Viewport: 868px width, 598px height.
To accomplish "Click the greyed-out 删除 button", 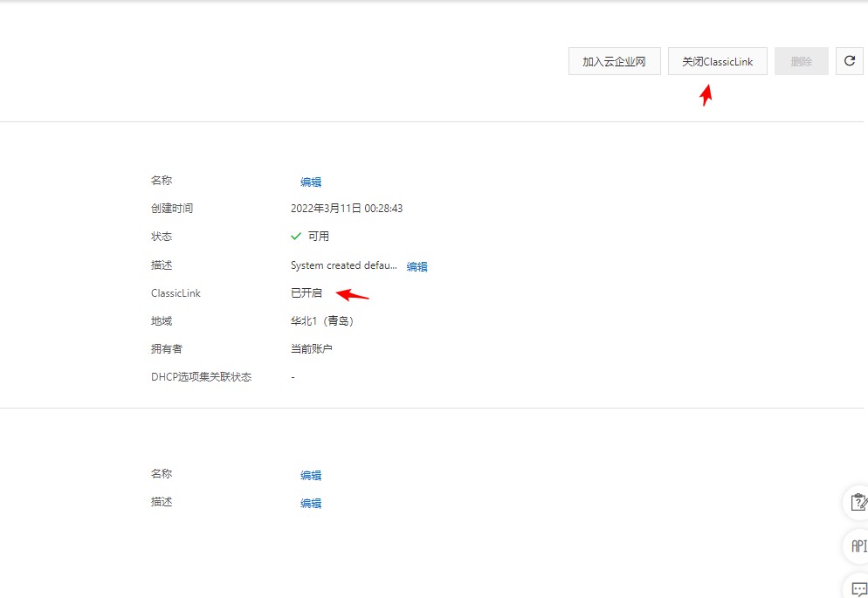I will pyautogui.click(x=801, y=61).
